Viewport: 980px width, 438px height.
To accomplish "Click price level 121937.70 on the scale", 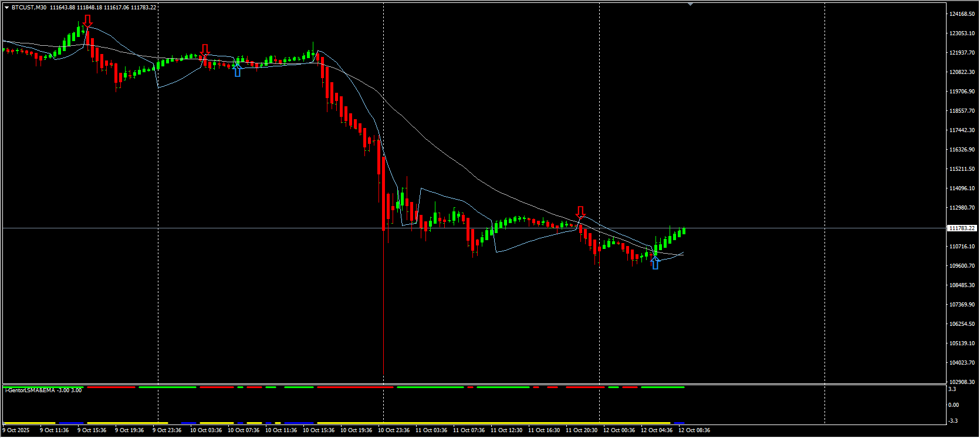I will coord(962,53).
